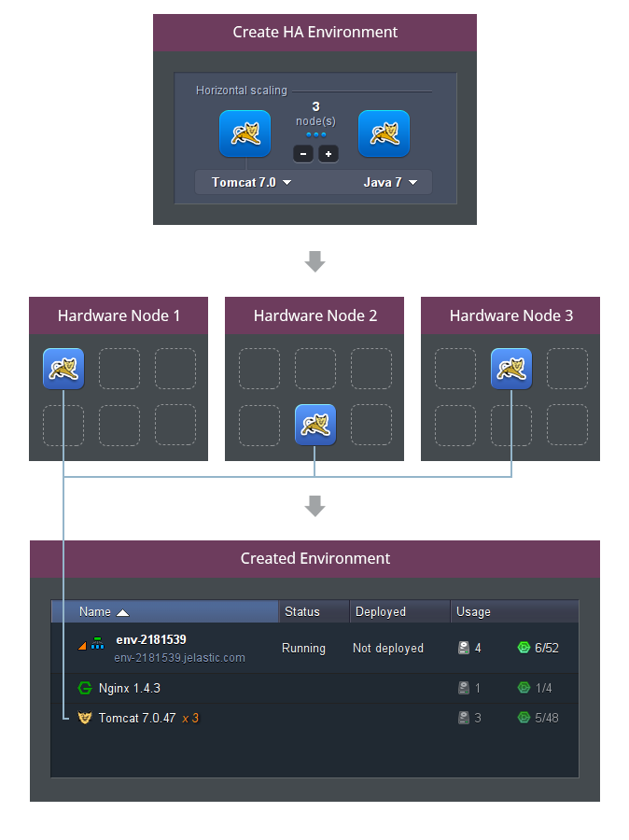Select the Tomcat container in Hardware Node 1

(x=63, y=369)
